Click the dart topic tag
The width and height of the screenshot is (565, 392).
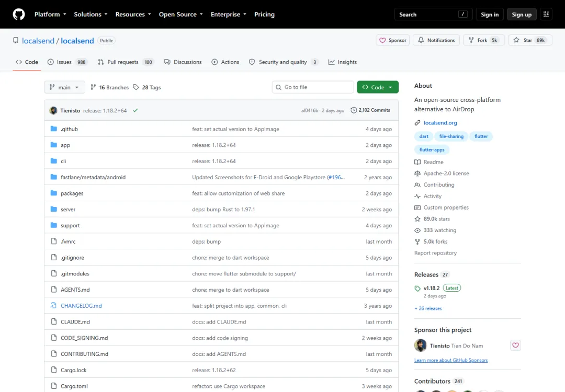[424, 136]
